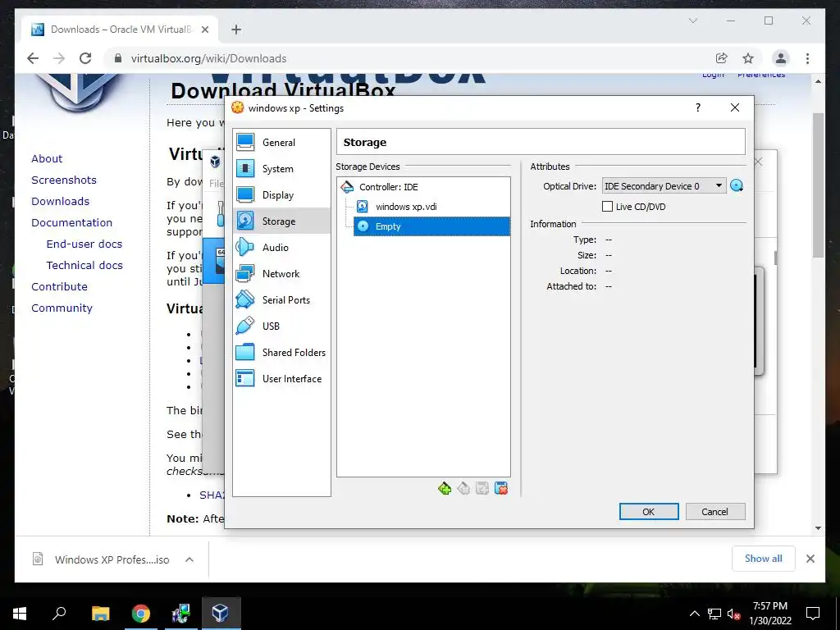Open Windows taskbar search

click(x=59, y=614)
